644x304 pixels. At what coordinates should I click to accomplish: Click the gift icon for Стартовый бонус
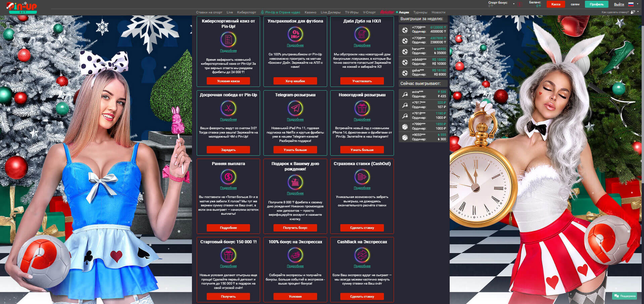(x=228, y=255)
